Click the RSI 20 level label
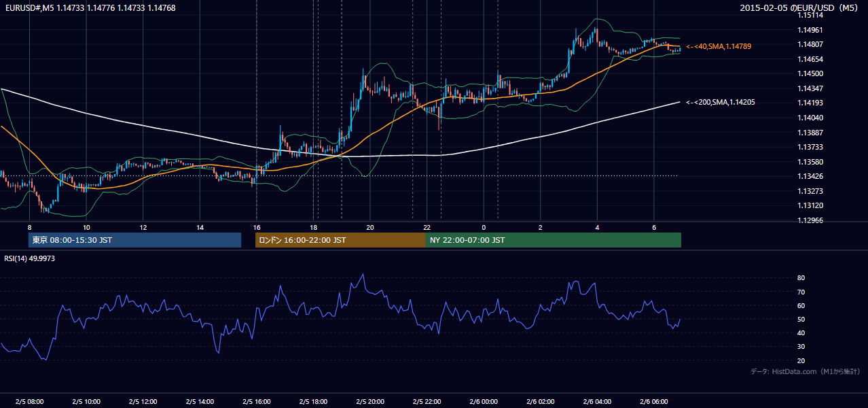 [801, 361]
